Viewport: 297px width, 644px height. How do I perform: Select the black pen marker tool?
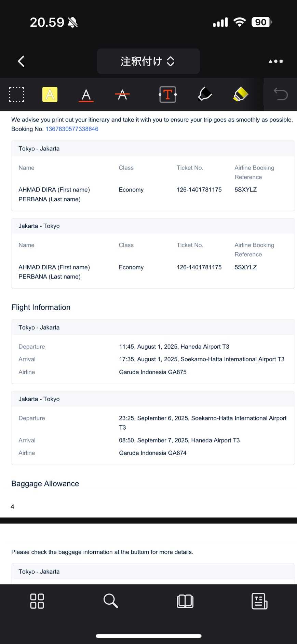tap(205, 94)
